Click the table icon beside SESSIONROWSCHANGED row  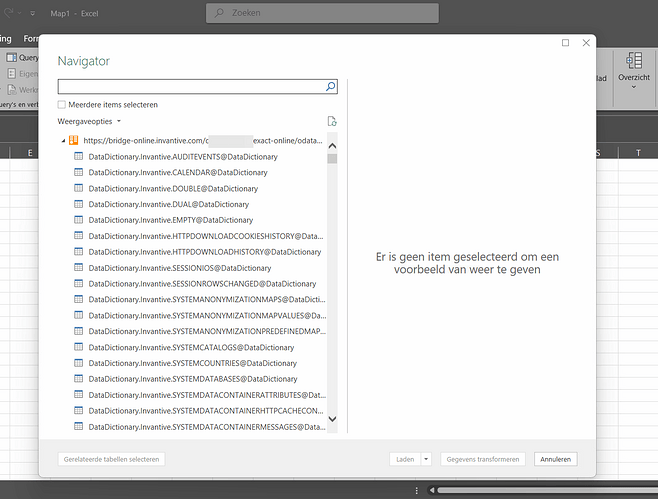point(78,283)
